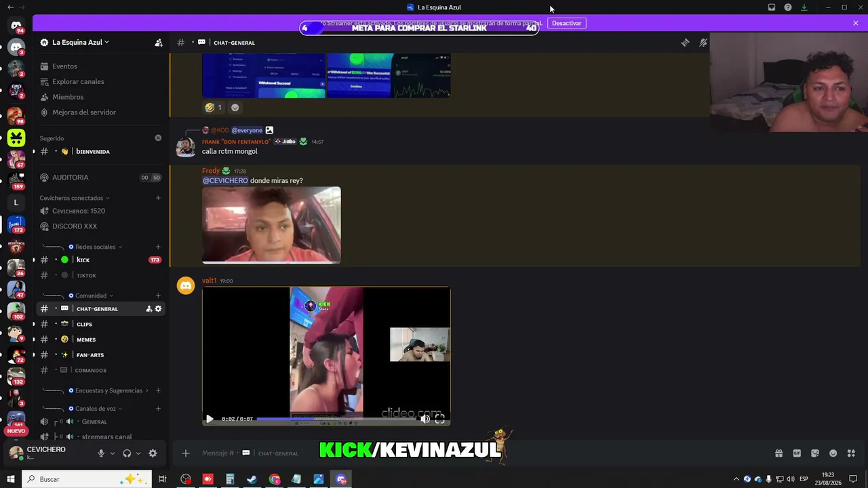Open Direct Messages home icon

[16, 26]
